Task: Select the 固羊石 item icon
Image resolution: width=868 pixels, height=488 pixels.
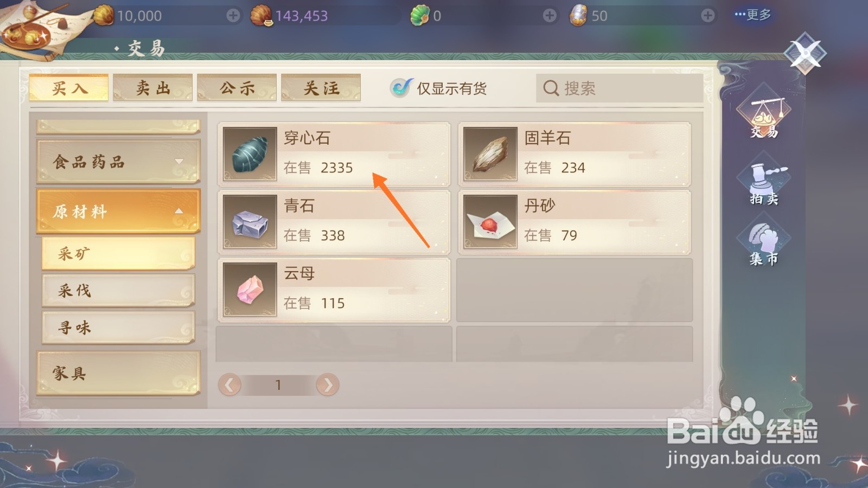Action: tap(490, 154)
